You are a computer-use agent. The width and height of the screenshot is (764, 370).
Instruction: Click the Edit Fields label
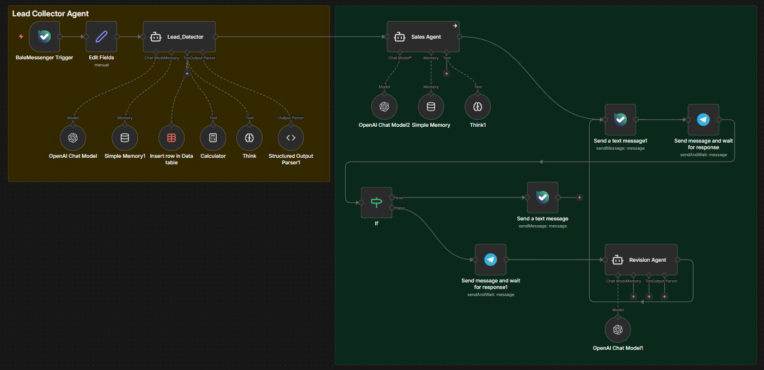[x=101, y=58]
